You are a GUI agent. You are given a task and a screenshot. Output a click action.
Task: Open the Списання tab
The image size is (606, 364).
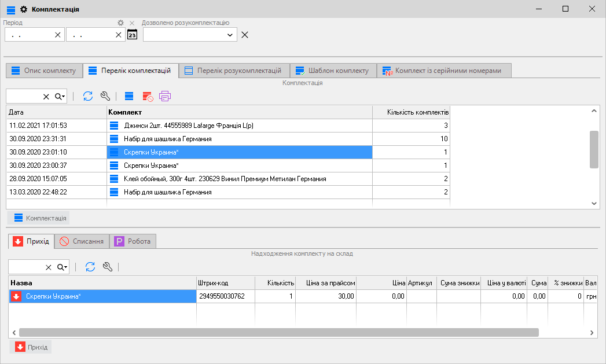(83, 241)
